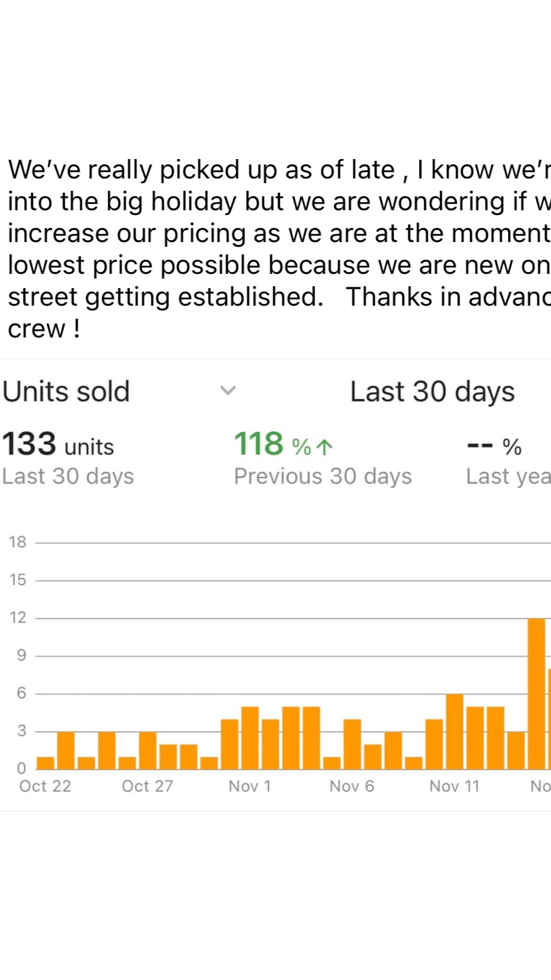
Task: Tap the bar above the Nov 1 label
Action: click(x=250, y=737)
